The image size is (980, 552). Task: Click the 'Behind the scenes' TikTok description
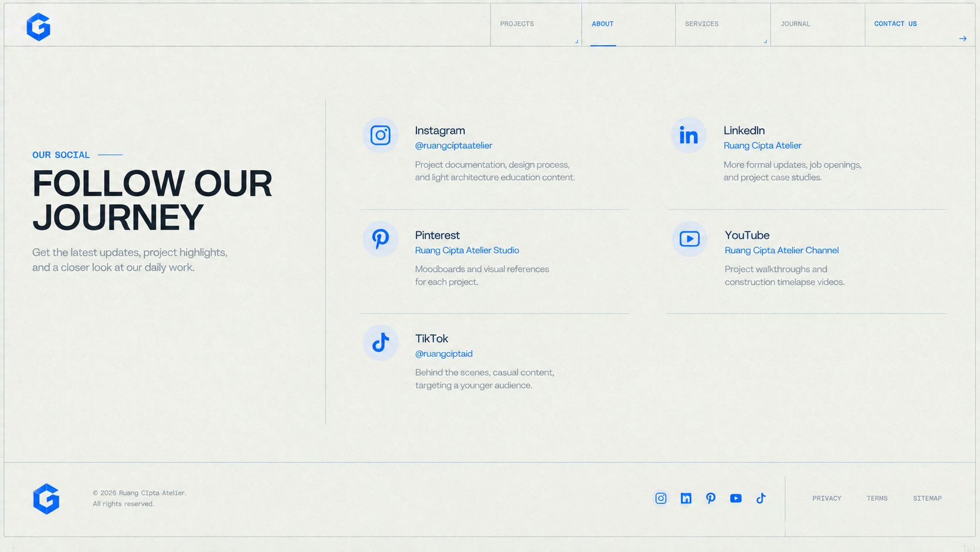484,379
